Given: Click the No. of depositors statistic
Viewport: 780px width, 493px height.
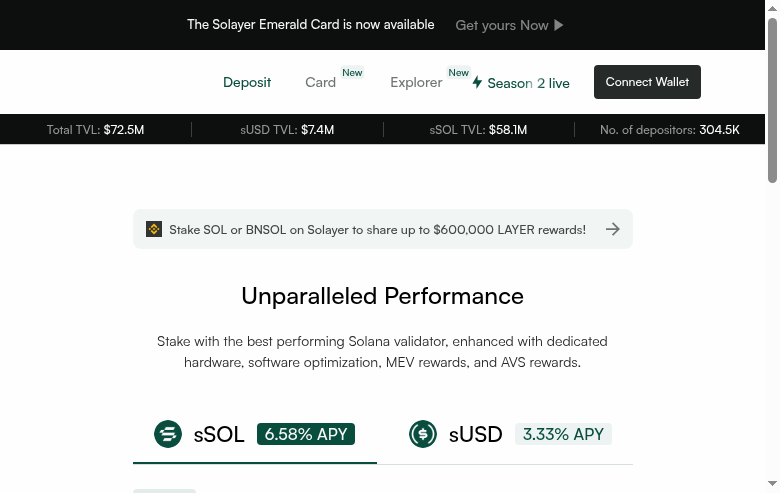Looking at the screenshot, I should click(x=669, y=130).
